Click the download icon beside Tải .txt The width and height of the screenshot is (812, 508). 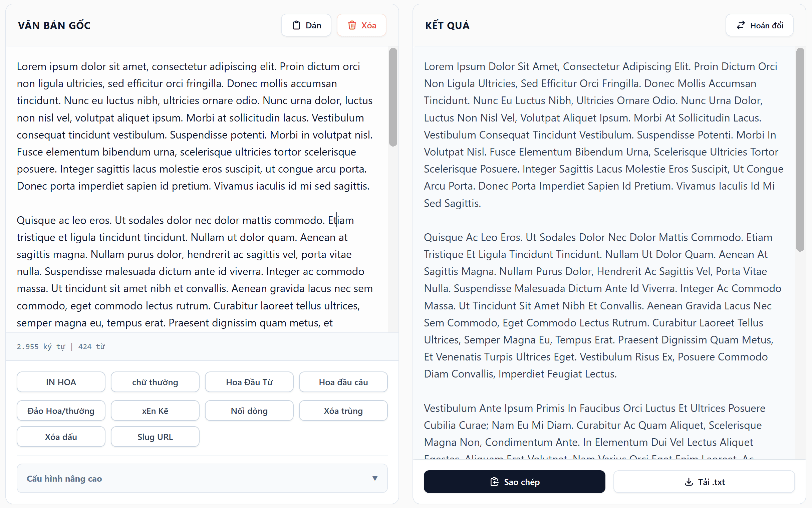pos(689,482)
